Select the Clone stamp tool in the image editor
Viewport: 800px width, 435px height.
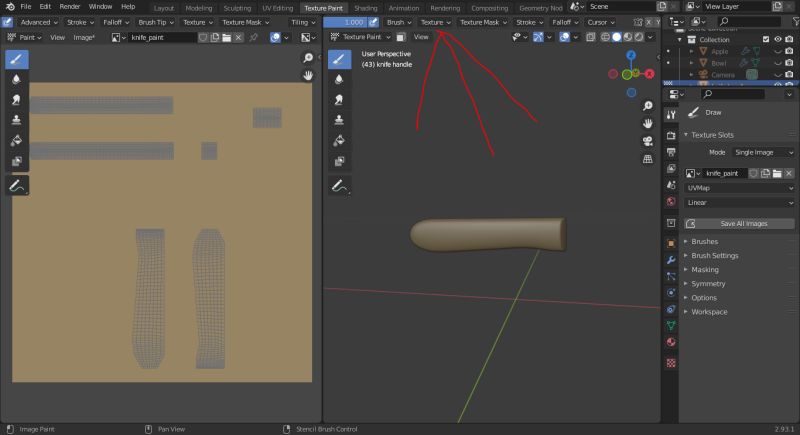[x=16, y=120]
